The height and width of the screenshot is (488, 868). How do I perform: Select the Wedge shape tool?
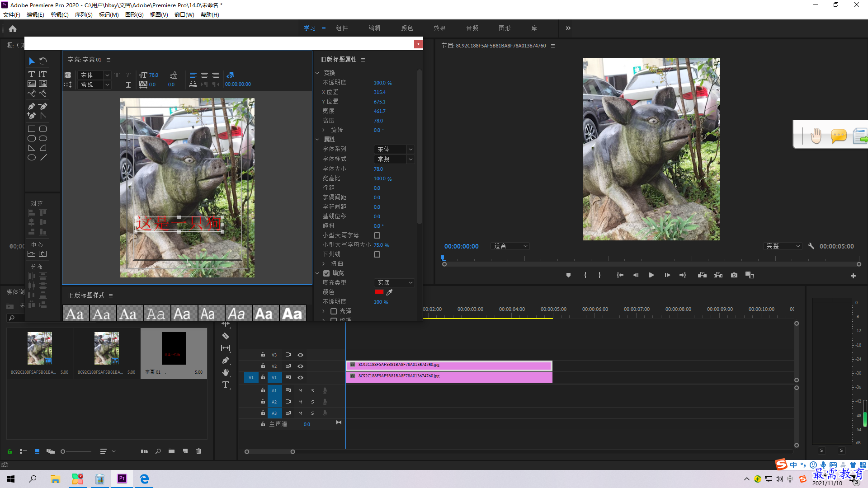[x=32, y=148]
